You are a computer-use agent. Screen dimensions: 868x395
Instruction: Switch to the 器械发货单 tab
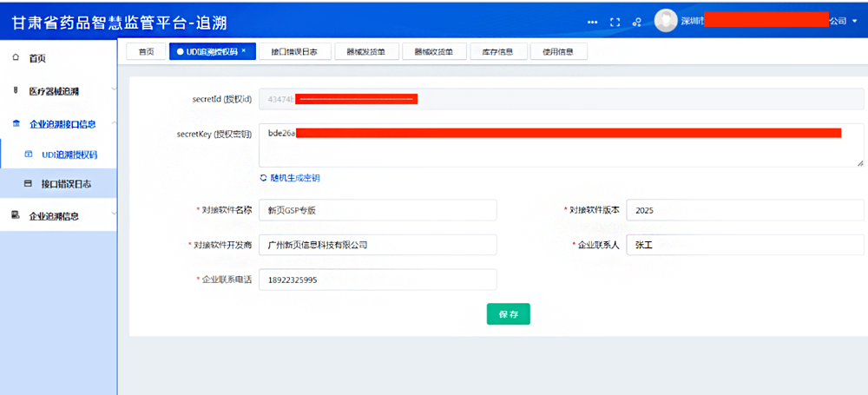point(365,52)
